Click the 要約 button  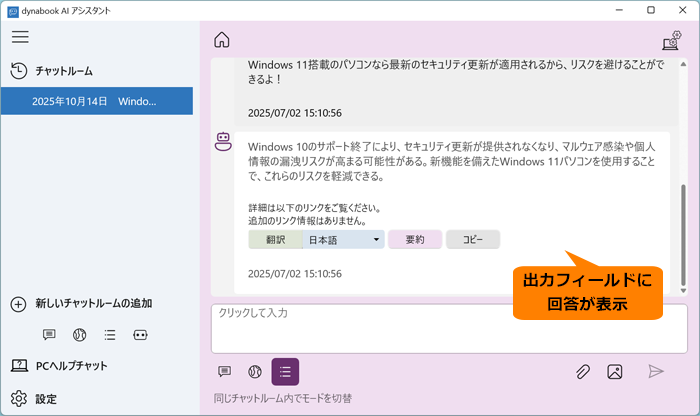tap(415, 240)
